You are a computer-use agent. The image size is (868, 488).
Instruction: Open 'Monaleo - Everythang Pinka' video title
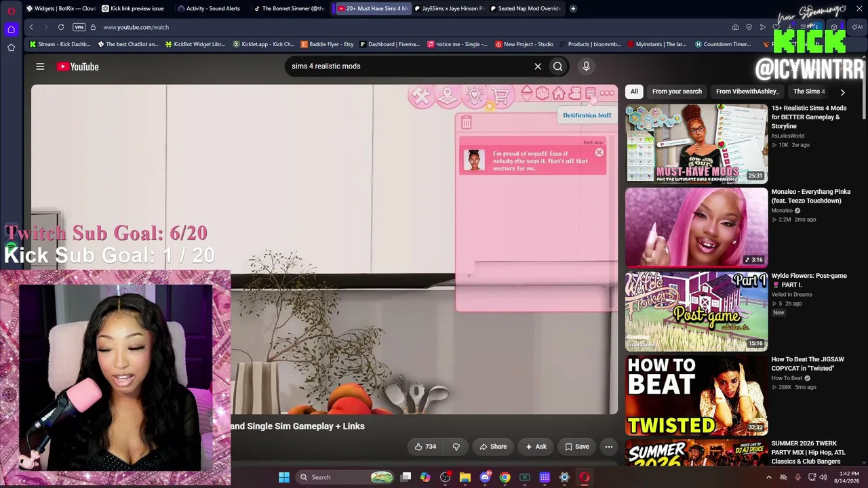click(x=810, y=196)
